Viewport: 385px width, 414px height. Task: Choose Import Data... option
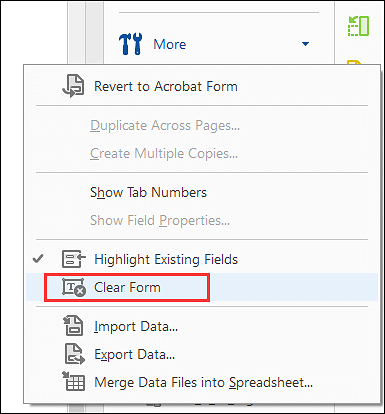(136, 326)
